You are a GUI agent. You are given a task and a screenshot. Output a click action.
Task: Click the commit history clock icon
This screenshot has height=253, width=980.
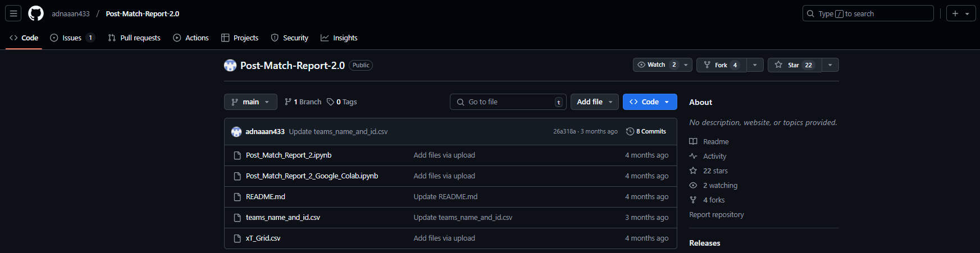[630, 132]
